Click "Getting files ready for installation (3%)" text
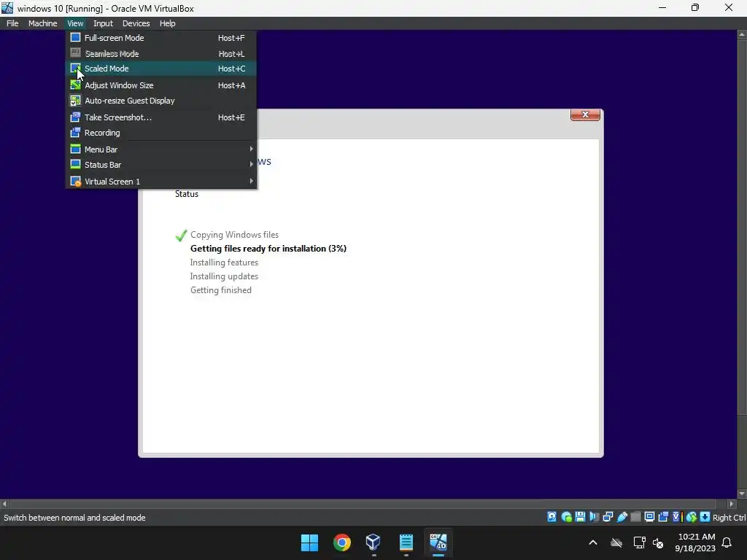The width and height of the screenshot is (747, 560). (268, 249)
